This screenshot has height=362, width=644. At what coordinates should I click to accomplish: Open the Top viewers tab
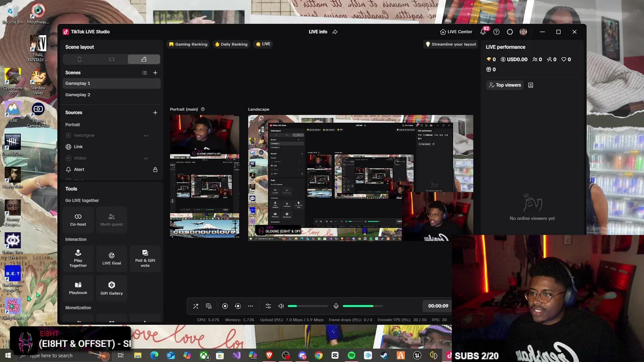(x=505, y=85)
